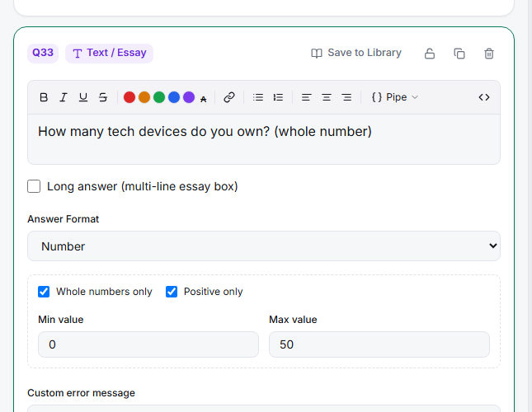Insert a hyperlink

229,97
